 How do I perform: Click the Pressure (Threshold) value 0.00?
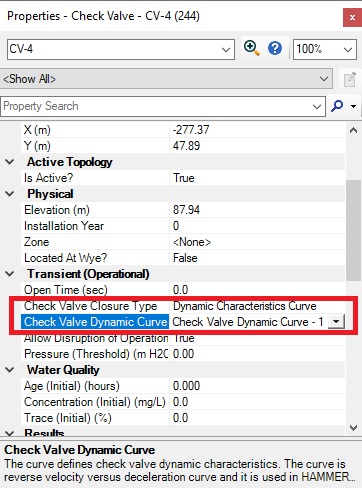[183, 354]
